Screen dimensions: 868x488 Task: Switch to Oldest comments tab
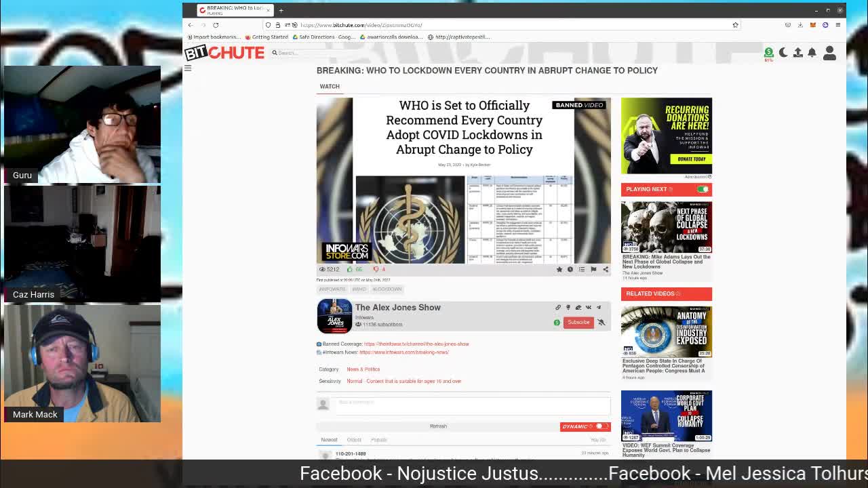354,440
